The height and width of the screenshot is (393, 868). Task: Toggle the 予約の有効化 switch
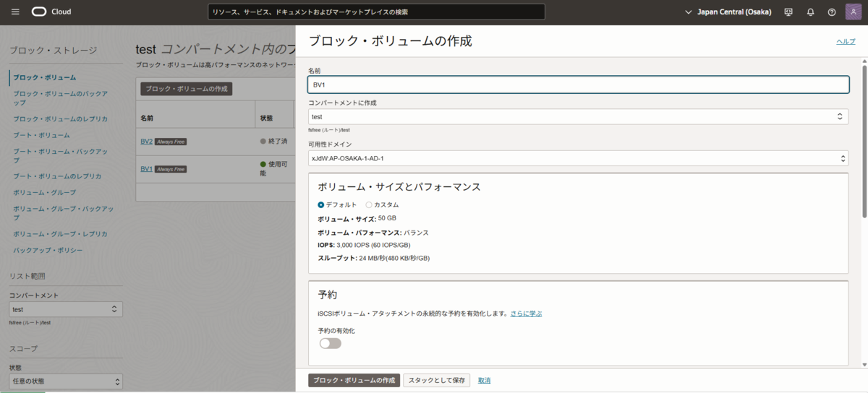(x=330, y=343)
